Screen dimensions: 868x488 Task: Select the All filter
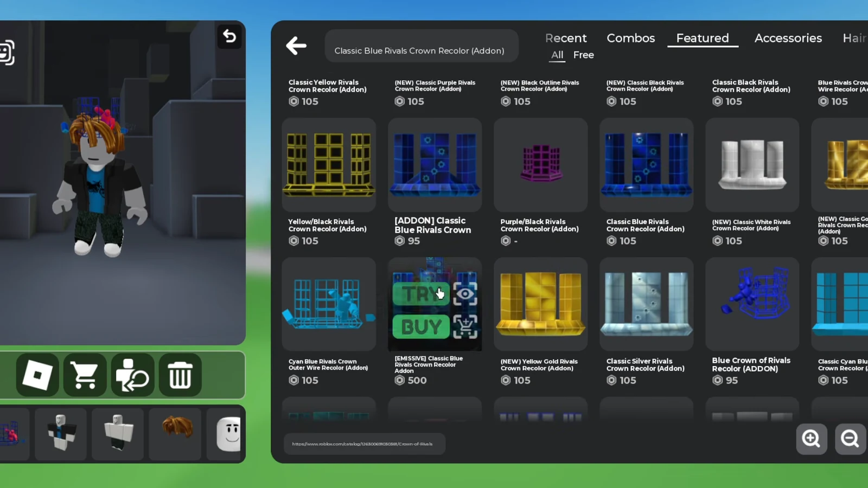point(557,55)
